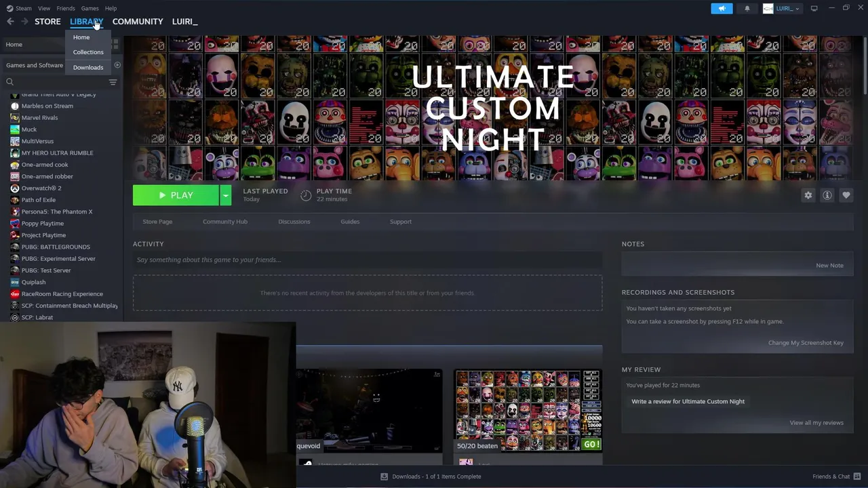Select MY HERO ULTRA RUMBLE in list
The image size is (868, 488).
[58, 153]
